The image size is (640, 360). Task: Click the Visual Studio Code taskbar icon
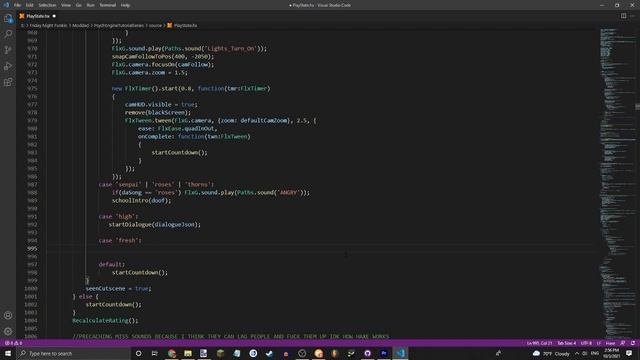[400, 353]
